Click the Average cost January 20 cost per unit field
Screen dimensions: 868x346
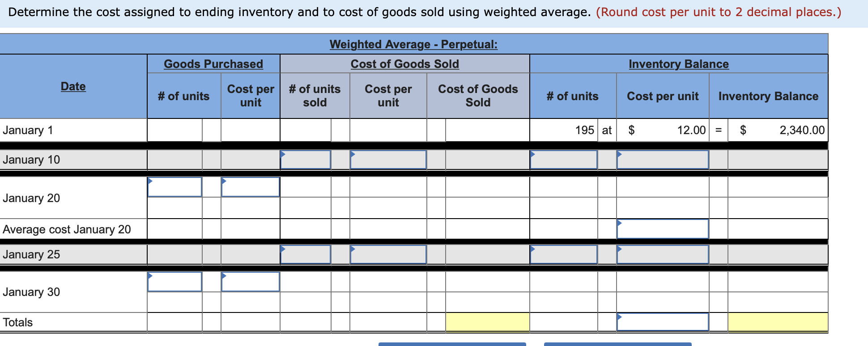coord(663,229)
